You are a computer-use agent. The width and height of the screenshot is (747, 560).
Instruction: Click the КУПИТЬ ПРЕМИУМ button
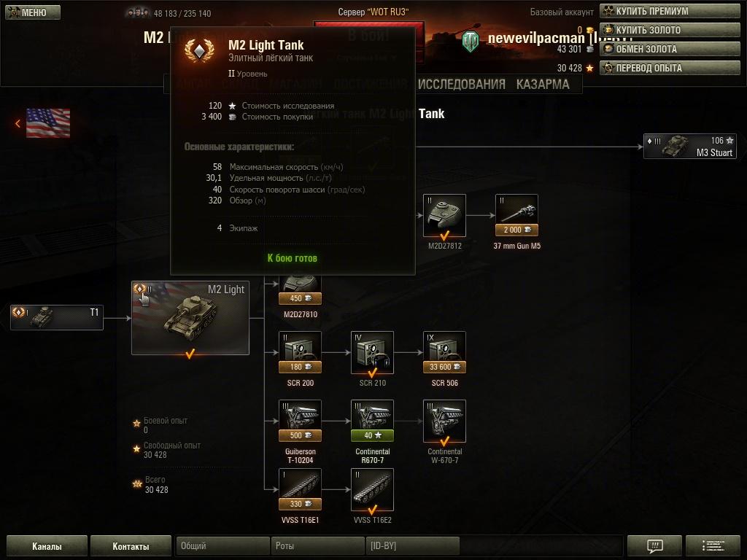[x=670, y=11]
